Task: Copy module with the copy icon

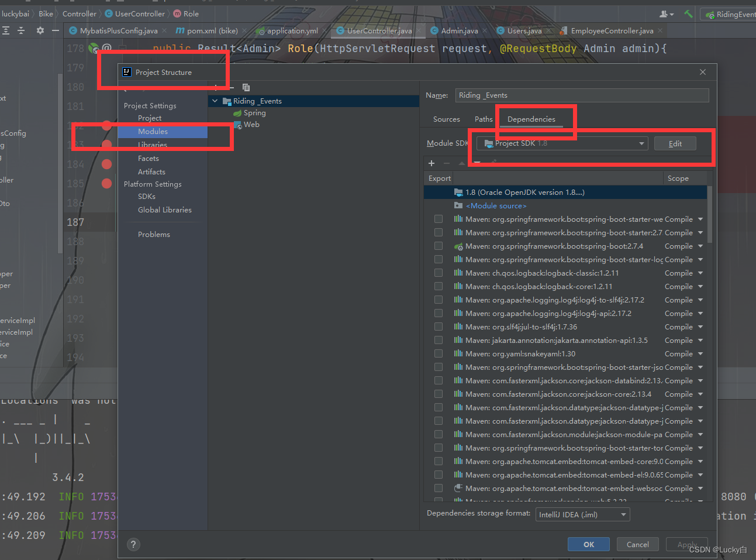Action: coord(246,87)
